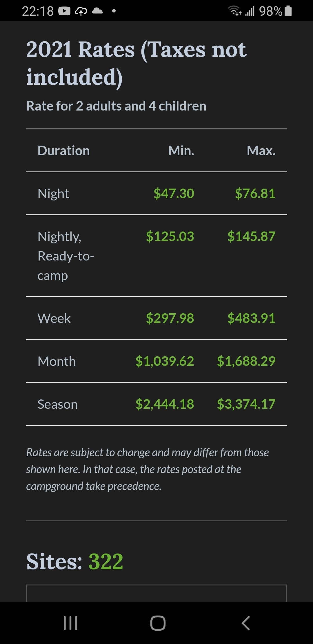Viewport: 313px width, 644px height.
Task: Select the Night maximum rate $76.81
Action: pyautogui.click(x=255, y=193)
